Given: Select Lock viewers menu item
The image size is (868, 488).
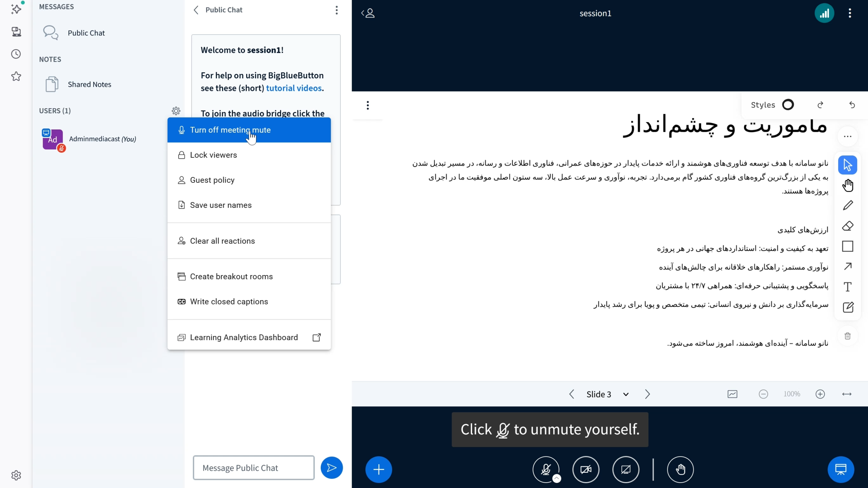Looking at the screenshot, I should pyautogui.click(x=214, y=155).
